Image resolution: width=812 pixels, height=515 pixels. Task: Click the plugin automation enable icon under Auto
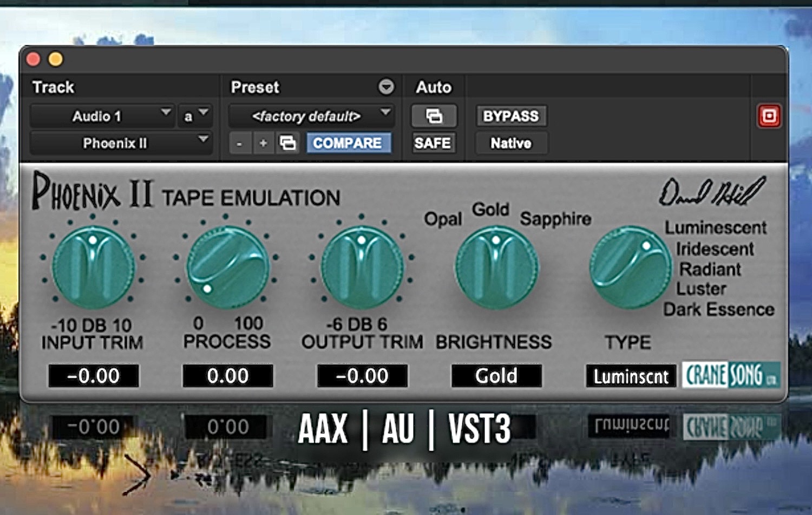(x=433, y=115)
